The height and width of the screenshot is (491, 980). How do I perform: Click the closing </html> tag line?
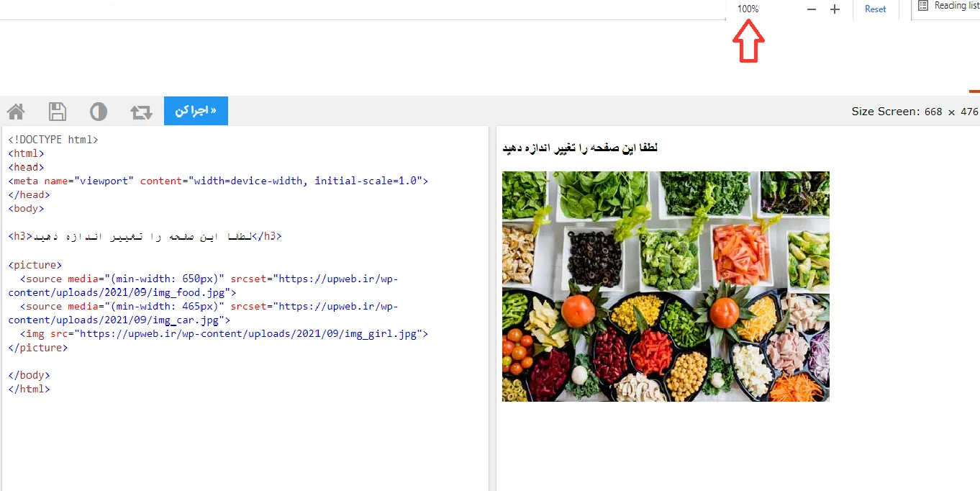click(x=29, y=389)
